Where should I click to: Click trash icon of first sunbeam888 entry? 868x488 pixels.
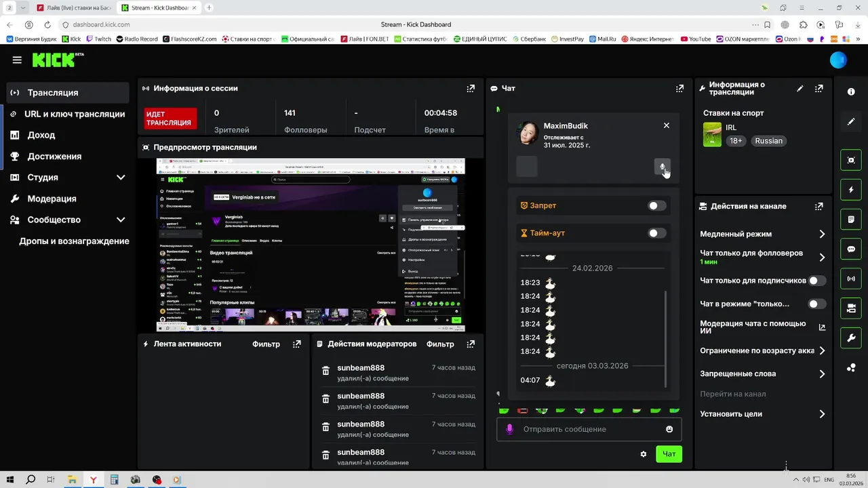(x=325, y=371)
